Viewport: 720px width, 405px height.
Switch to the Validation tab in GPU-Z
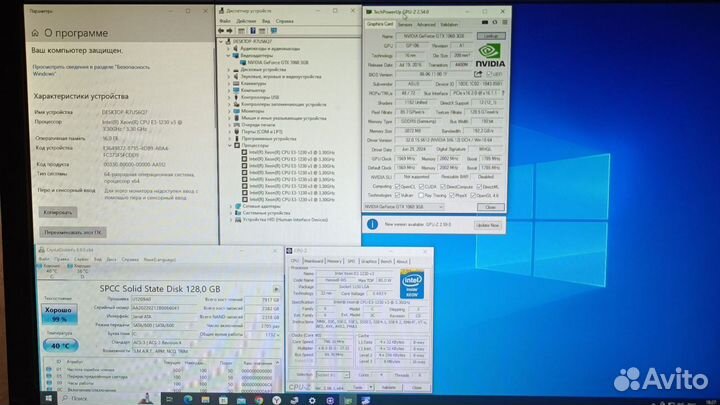click(x=449, y=24)
